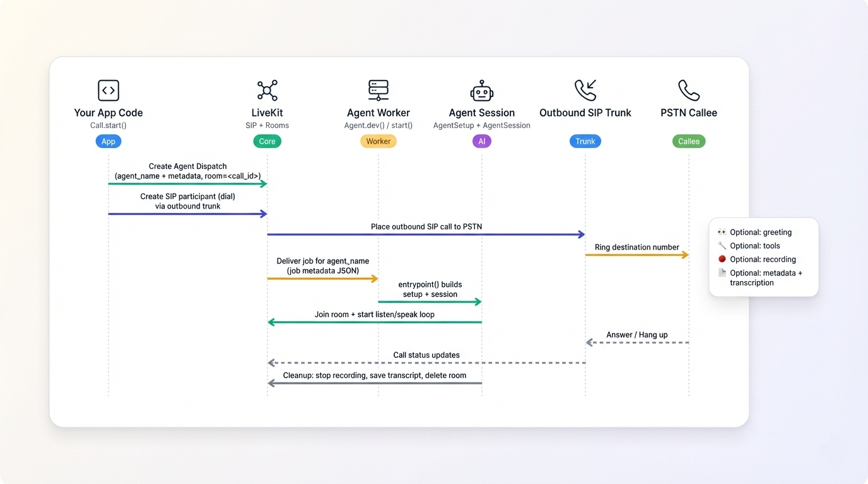The height and width of the screenshot is (484, 868).
Task: Select the PSTN Callee phone handset icon
Action: [x=689, y=91]
